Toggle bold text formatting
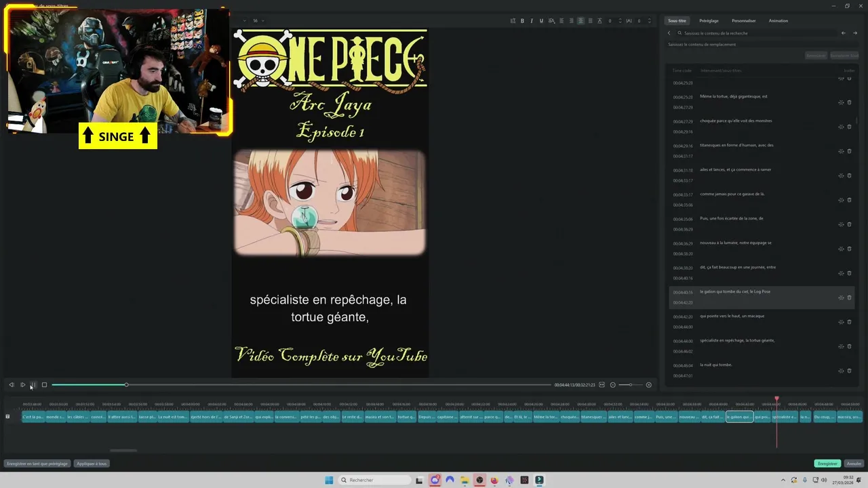 pos(522,21)
